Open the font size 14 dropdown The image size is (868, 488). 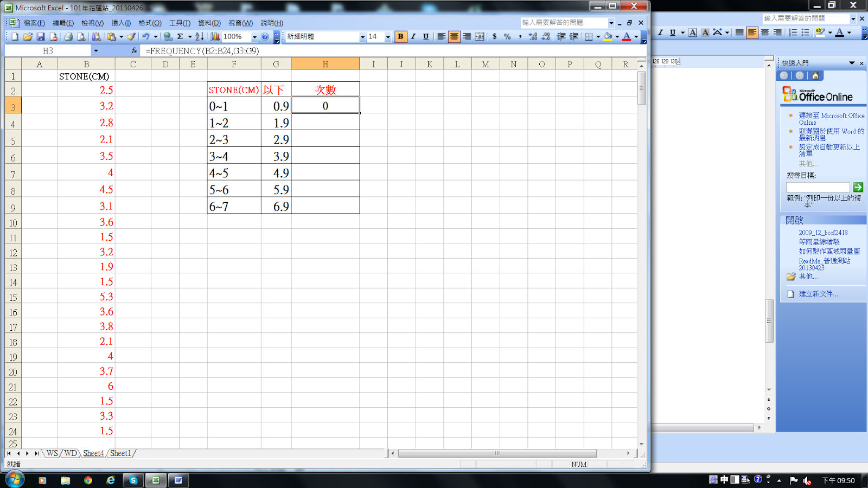click(388, 37)
